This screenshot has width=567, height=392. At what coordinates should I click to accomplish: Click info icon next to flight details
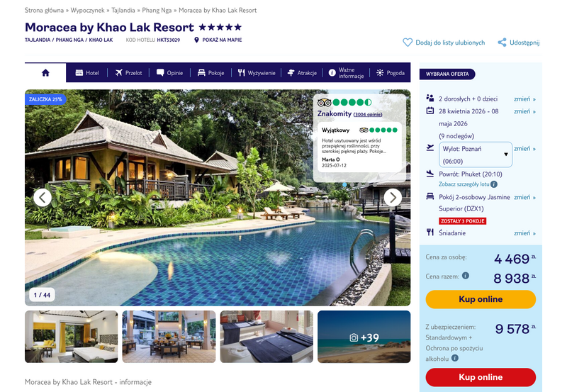[x=494, y=184]
